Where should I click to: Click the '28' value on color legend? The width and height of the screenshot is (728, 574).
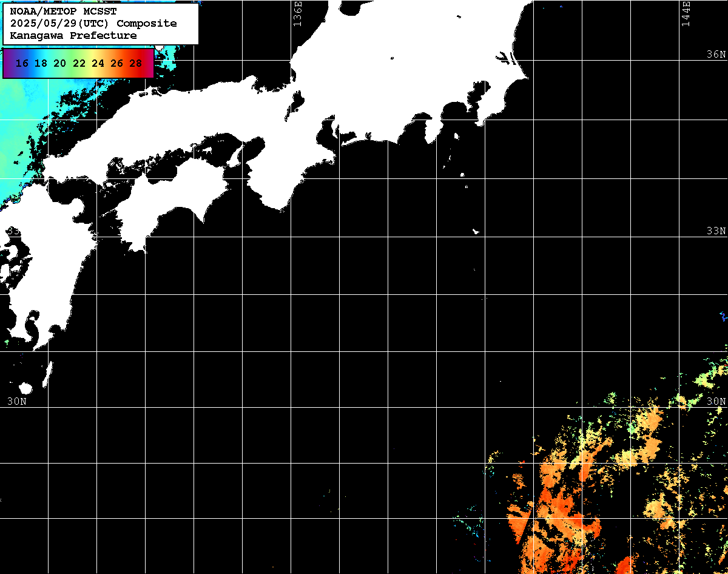pos(135,63)
